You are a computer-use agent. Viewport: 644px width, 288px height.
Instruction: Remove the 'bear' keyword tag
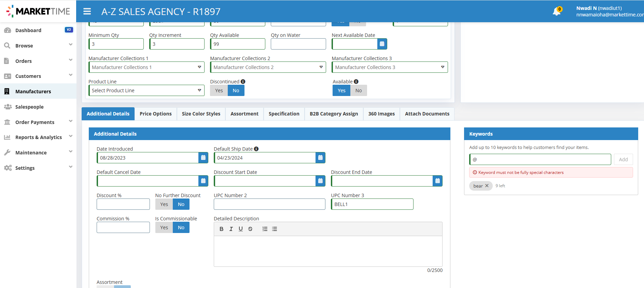[487, 186]
